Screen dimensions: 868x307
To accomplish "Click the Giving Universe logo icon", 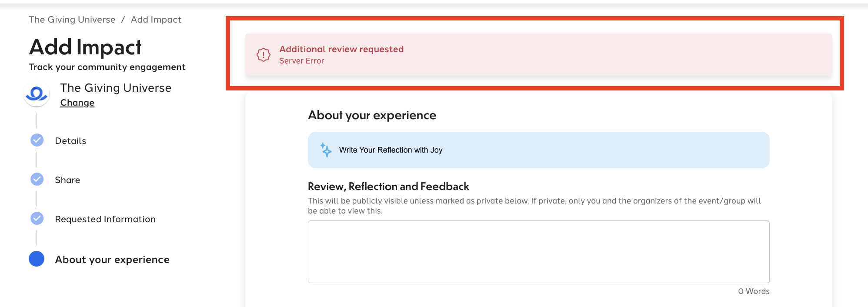I will (37, 93).
